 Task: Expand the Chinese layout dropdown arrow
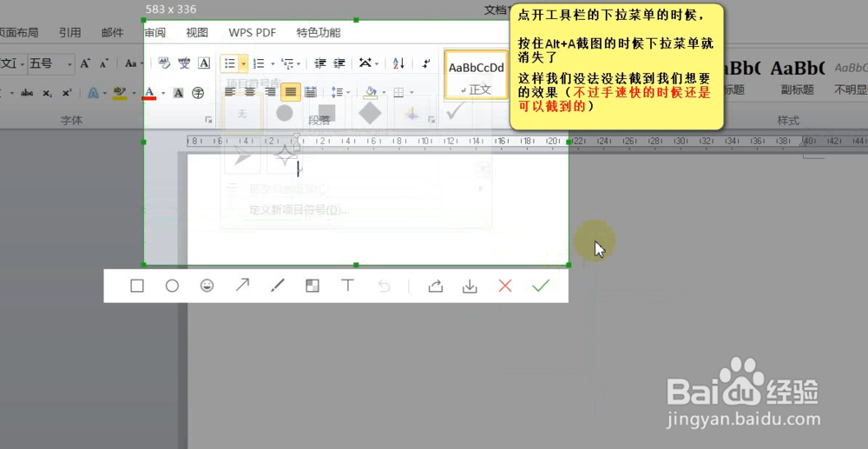click(x=377, y=64)
